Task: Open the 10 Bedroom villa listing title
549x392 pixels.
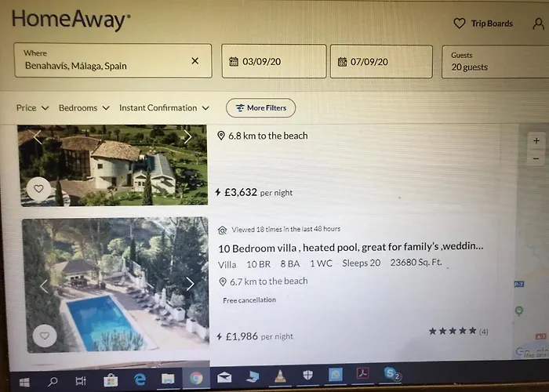Action: (x=351, y=248)
